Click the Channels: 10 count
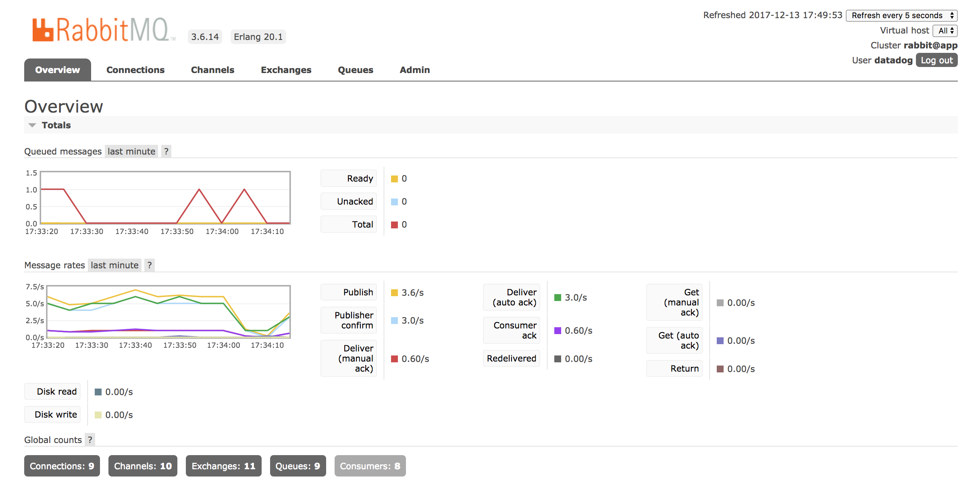The height and width of the screenshot is (487, 980). 142,466
